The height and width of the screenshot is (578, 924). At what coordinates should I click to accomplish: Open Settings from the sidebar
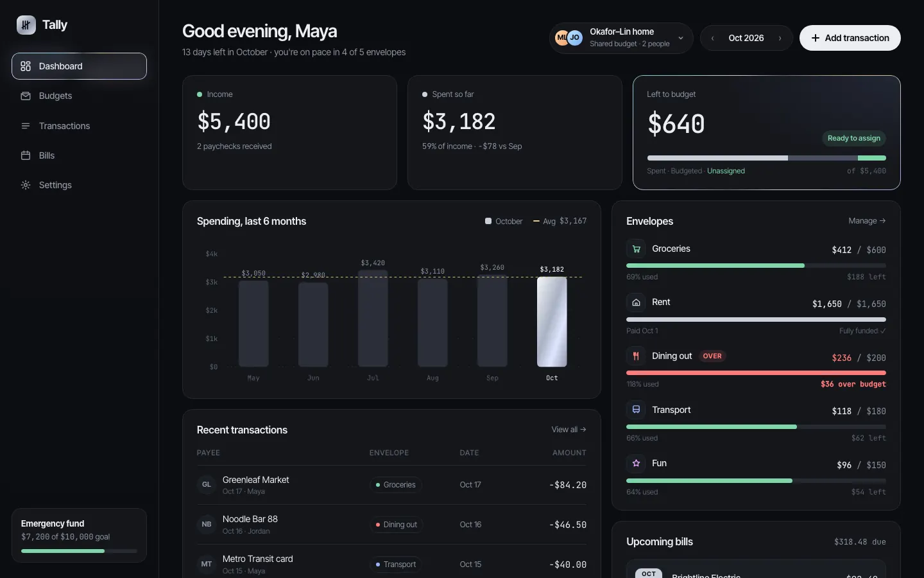pos(79,185)
